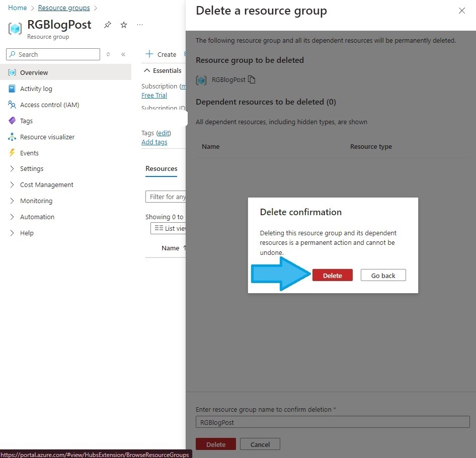Click the sidebar Search field
Image resolution: width=476 pixels, height=458 pixels.
tap(53, 54)
